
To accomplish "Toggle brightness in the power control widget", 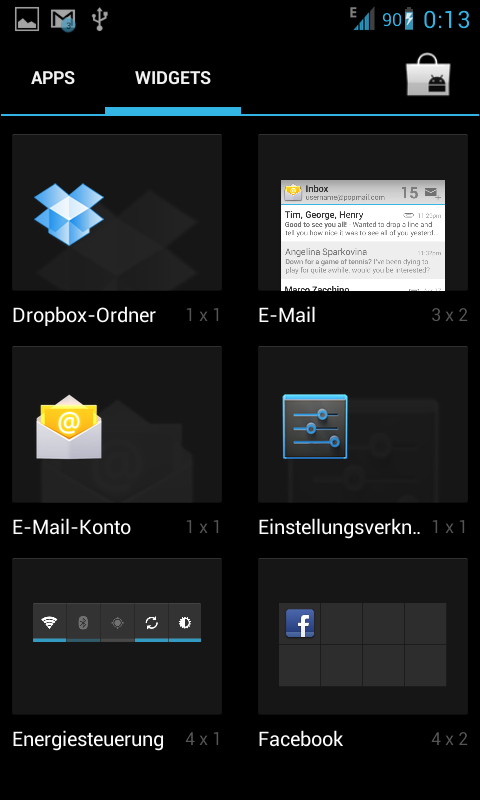I will click(185, 622).
